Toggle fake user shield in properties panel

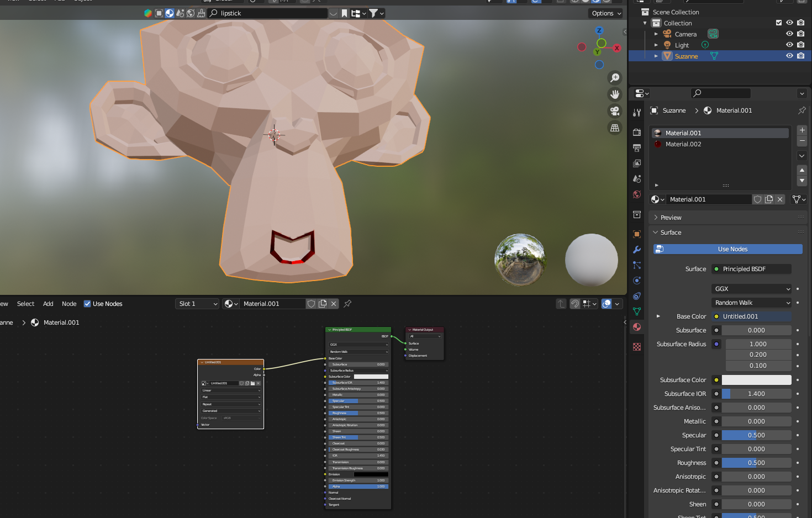(x=758, y=199)
